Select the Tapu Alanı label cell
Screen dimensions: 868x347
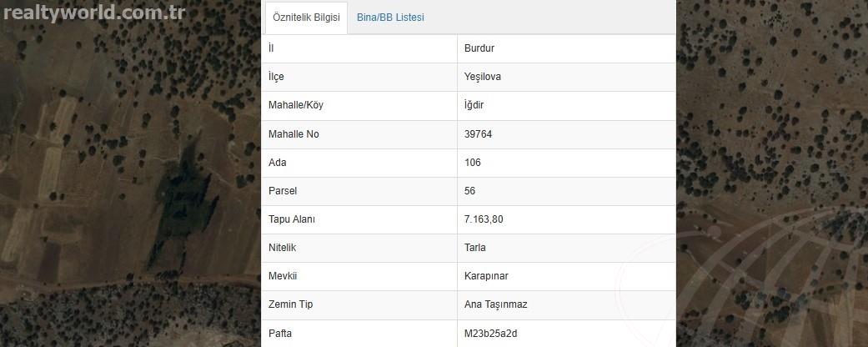(359, 219)
